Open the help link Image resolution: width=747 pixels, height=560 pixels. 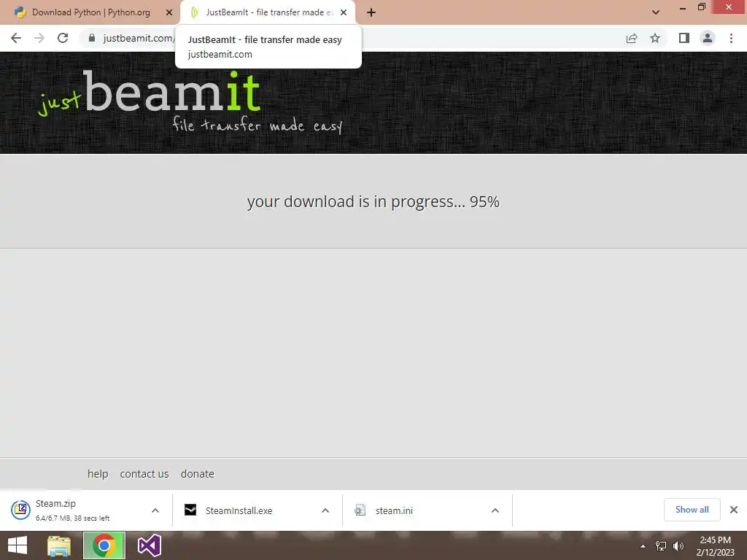(x=98, y=474)
